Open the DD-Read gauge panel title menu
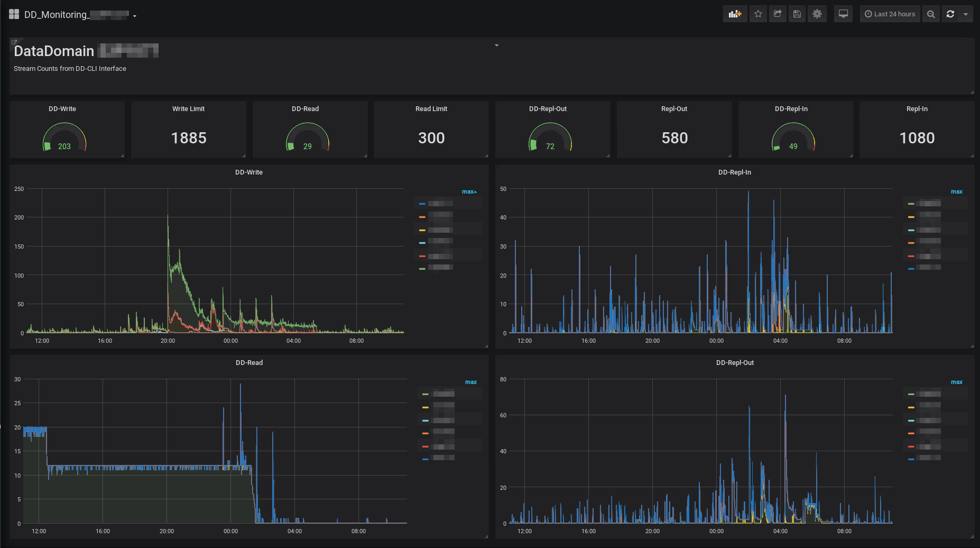 (305, 109)
